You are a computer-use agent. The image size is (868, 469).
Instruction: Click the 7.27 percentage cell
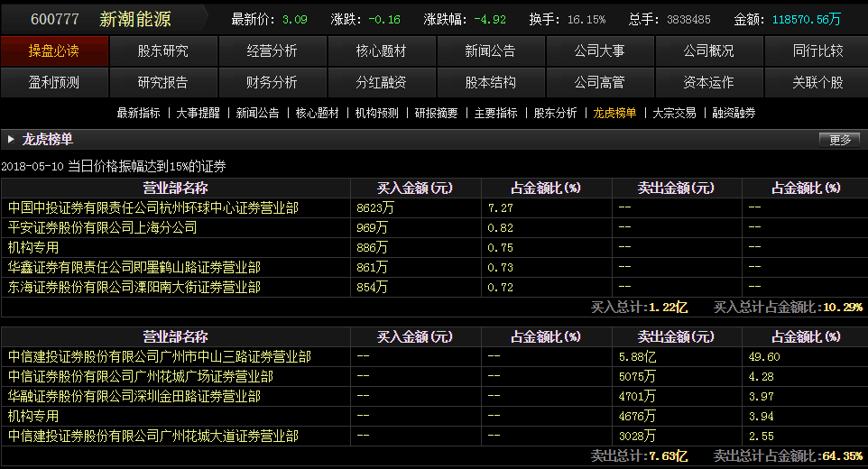547,208
